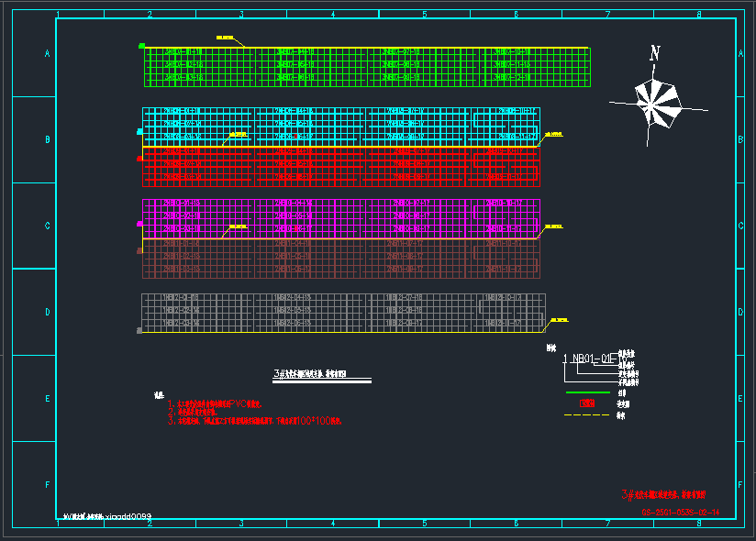Select the small cyan square marker left of the cyan array
756x541 pixels.
point(140,132)
